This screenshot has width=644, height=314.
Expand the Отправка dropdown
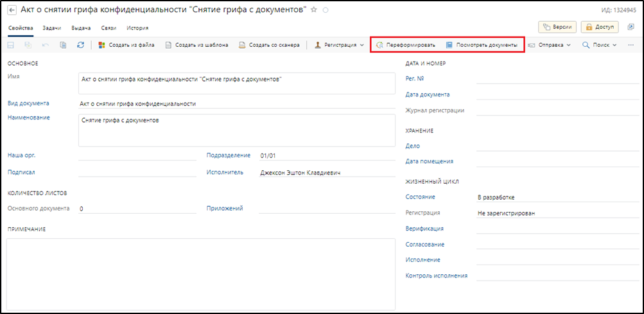pyautogui.click(x=550, y=46)
